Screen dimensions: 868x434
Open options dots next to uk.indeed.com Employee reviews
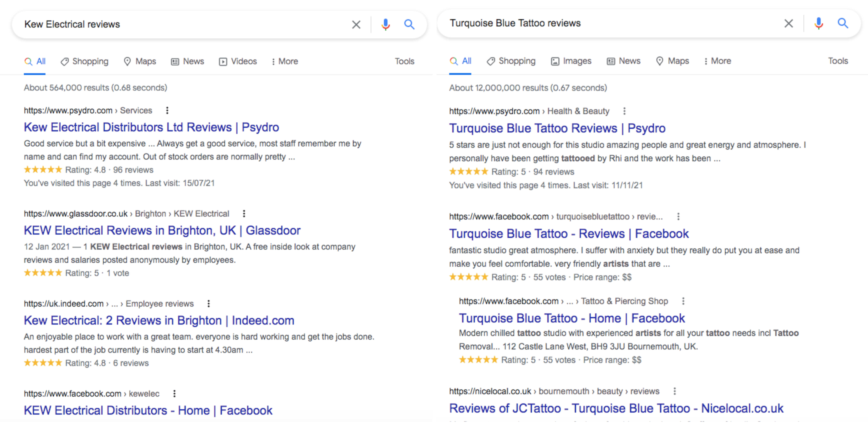coord(209,304)
